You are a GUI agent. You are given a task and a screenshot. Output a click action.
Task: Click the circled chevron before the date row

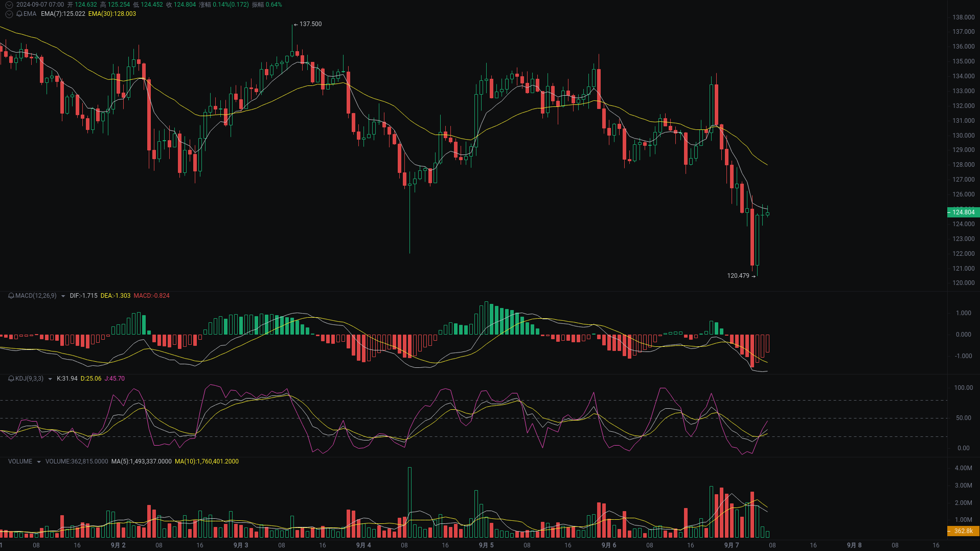(x=9, y=4)
